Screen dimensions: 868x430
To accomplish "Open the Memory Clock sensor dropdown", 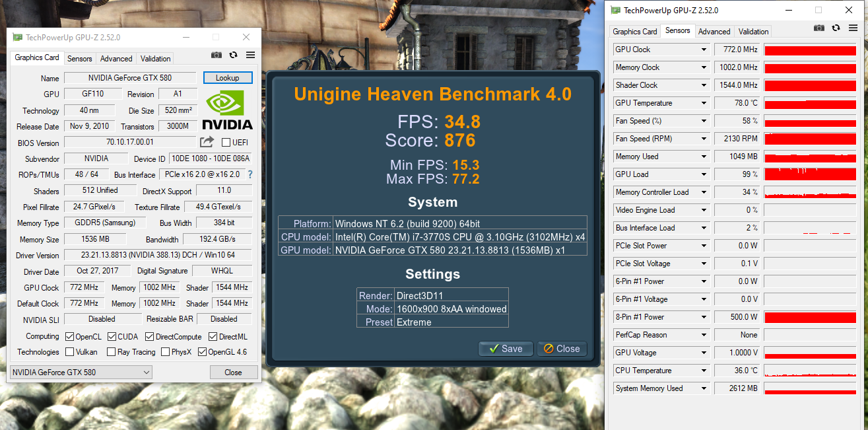I will (x=704, y=67).
